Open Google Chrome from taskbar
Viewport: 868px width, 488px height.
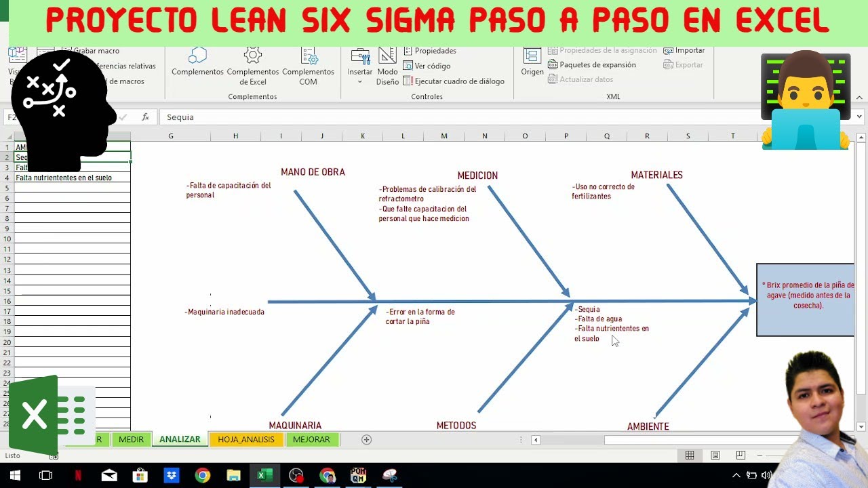click(x=202, y=476)
